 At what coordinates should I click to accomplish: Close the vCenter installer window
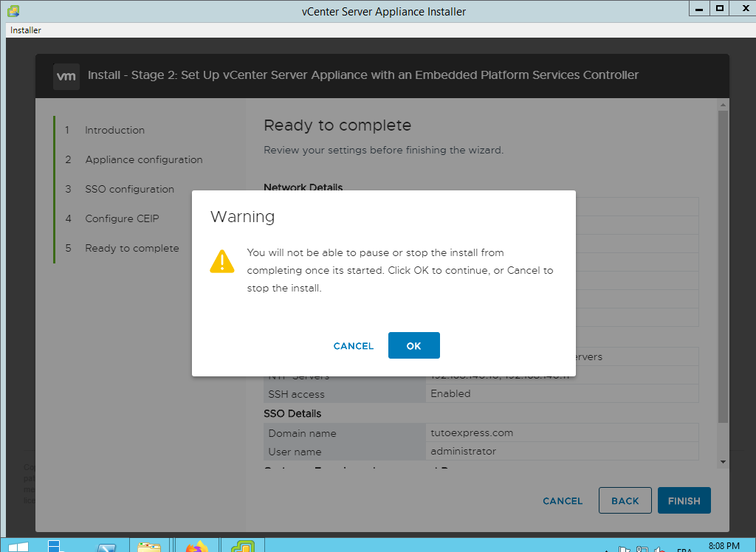[745, 9]
